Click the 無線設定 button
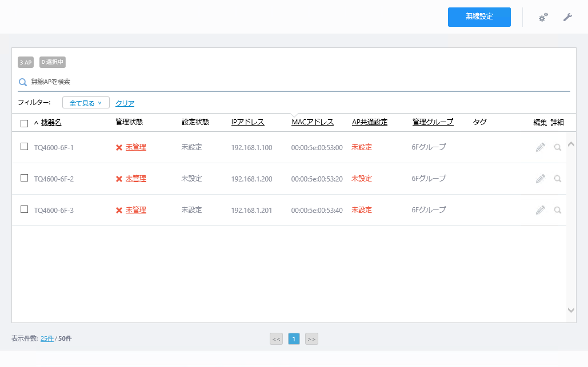The image size is (588, 367). pyautogui.click(x=479, y=17)
